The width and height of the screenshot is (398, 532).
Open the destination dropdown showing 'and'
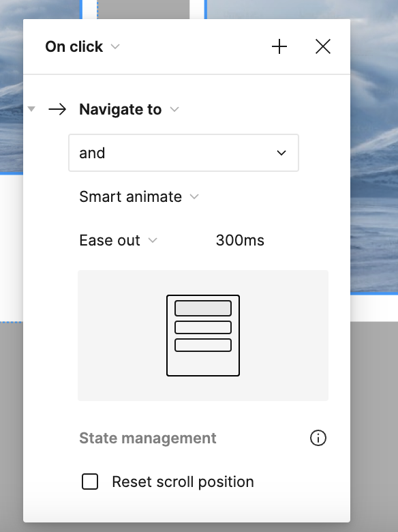click(183, 153)
